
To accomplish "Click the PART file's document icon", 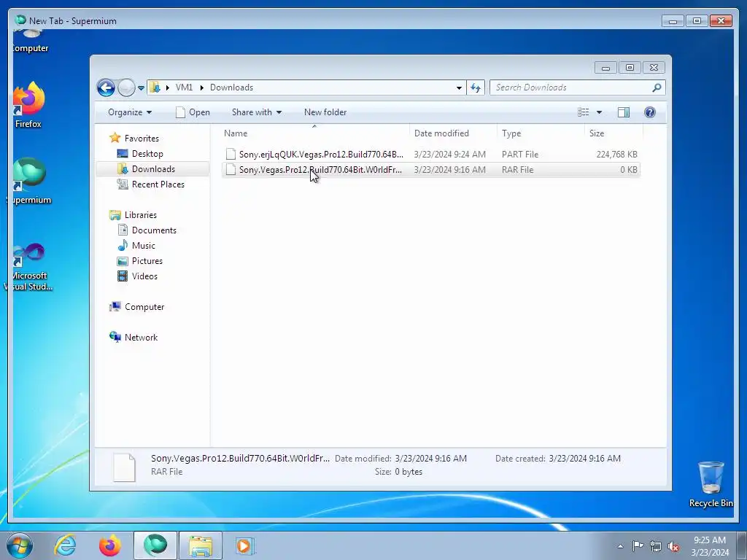I will pyautogui.click(x=231, y=155).
